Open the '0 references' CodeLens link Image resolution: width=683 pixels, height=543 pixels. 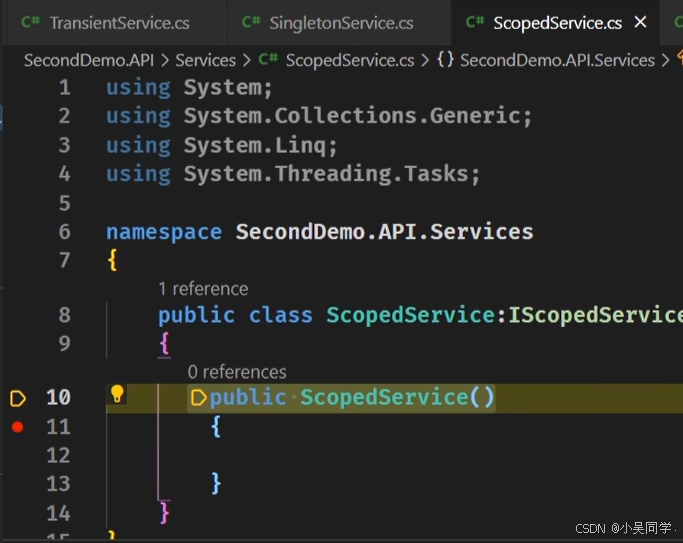(x=237, y=372)
